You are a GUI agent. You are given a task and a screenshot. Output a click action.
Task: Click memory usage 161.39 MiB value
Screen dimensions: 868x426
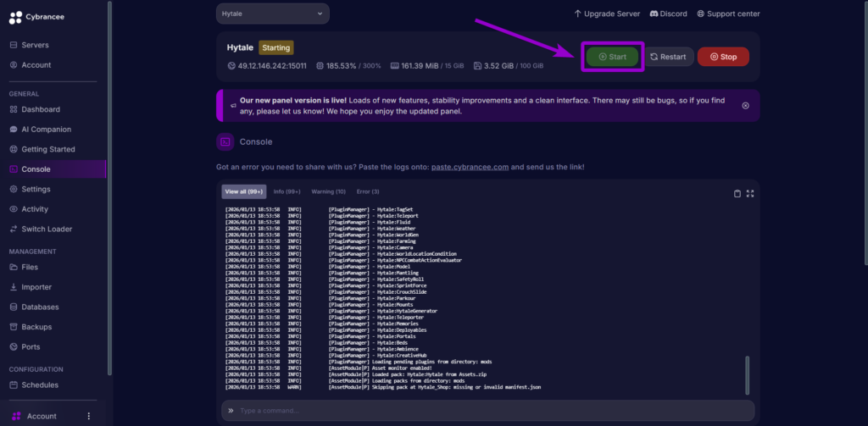pyautogui.click(x=420, y=65)
